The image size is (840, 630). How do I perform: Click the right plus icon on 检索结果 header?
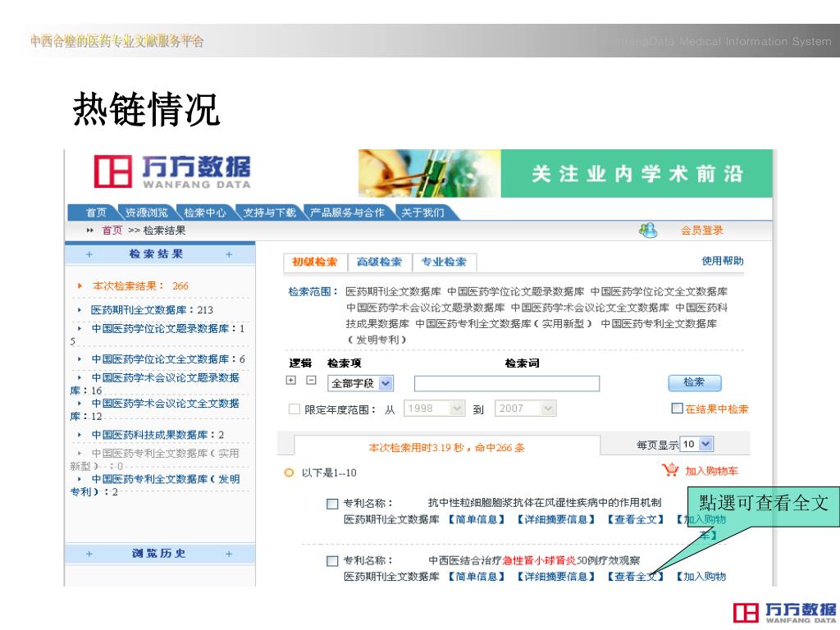(x=229, y=254)
